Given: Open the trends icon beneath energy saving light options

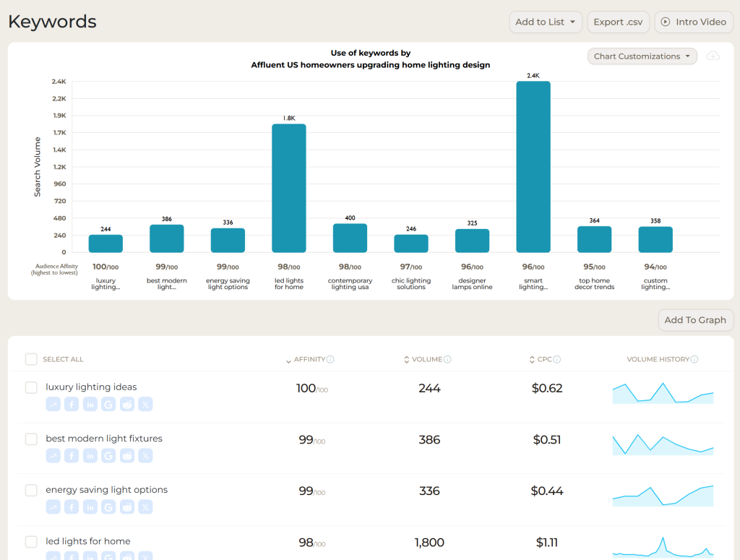Looking at the screenshot, I should [x=53, y=507].
